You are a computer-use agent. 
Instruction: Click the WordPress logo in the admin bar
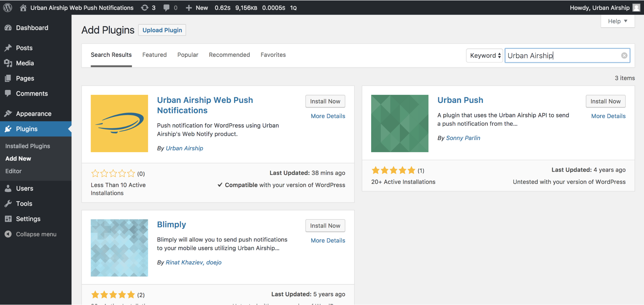7,7
